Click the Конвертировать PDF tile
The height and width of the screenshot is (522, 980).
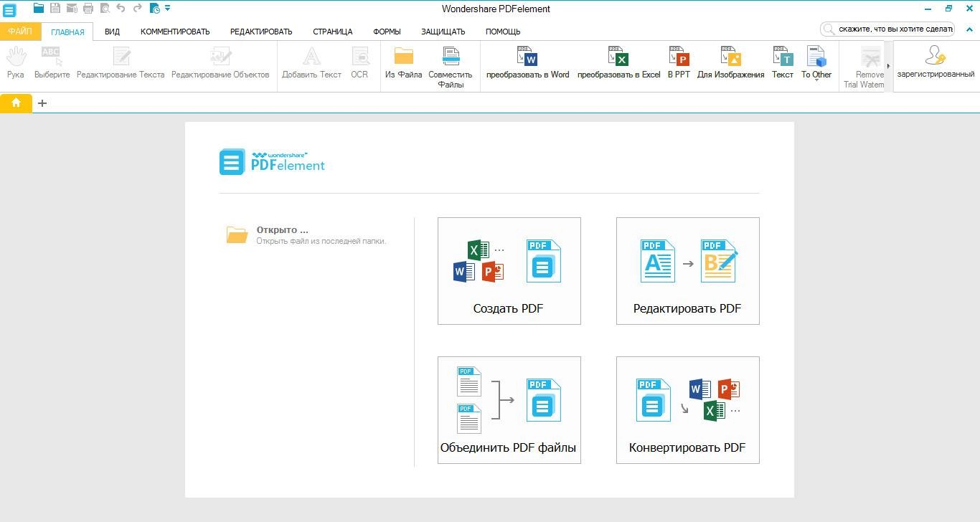tap(687, 410)
